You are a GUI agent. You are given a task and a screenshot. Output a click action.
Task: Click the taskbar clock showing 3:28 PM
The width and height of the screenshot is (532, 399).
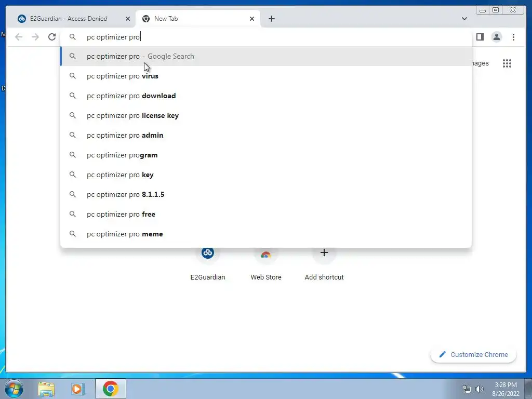tap(506, 389)
